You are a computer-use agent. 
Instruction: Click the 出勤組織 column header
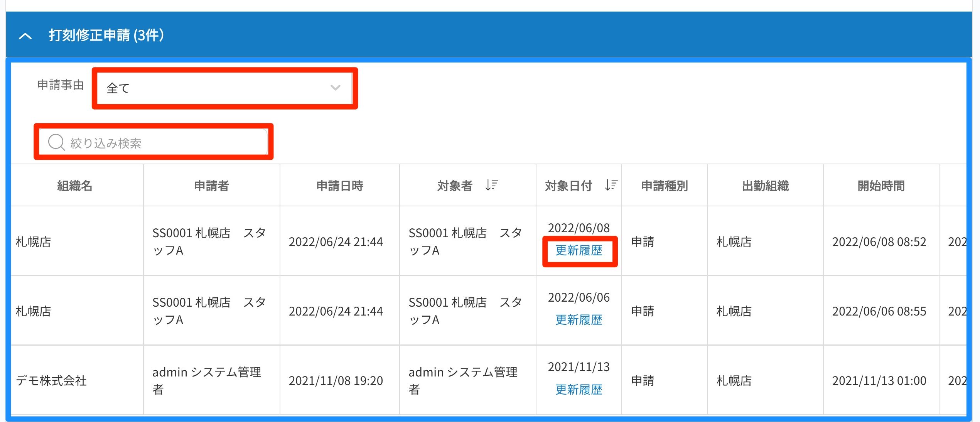tap(765, 186)
